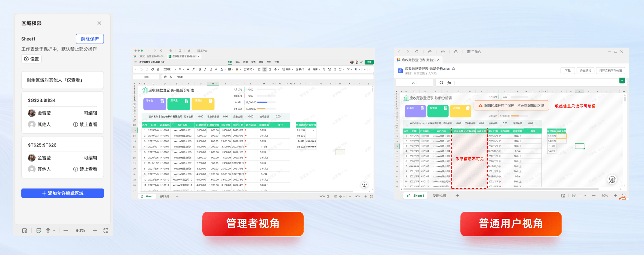Click the percent style icon
The height and width of the screenshot is (255, 644).
click(x=324, y=69)
